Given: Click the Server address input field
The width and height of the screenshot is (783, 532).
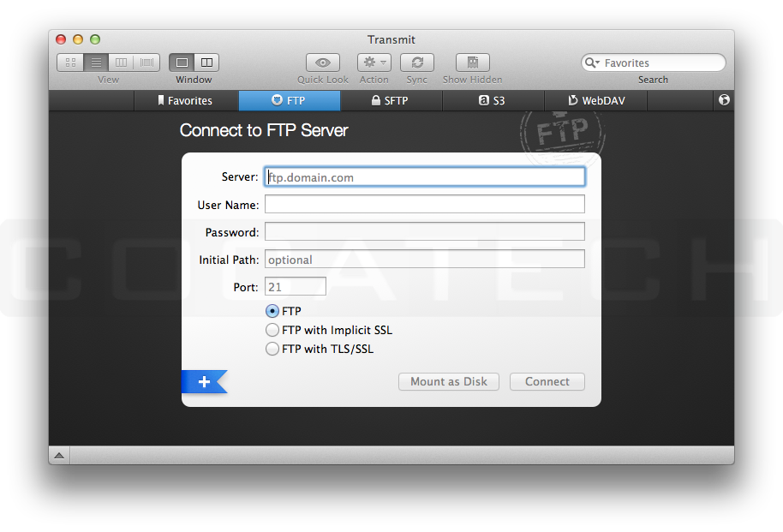Looking at the screenshot, I should 425,176.
